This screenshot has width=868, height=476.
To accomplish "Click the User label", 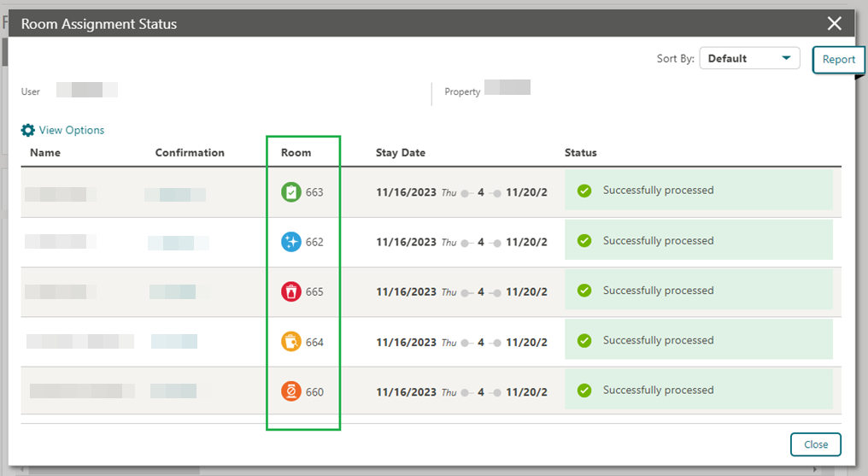I will (31, 92).
